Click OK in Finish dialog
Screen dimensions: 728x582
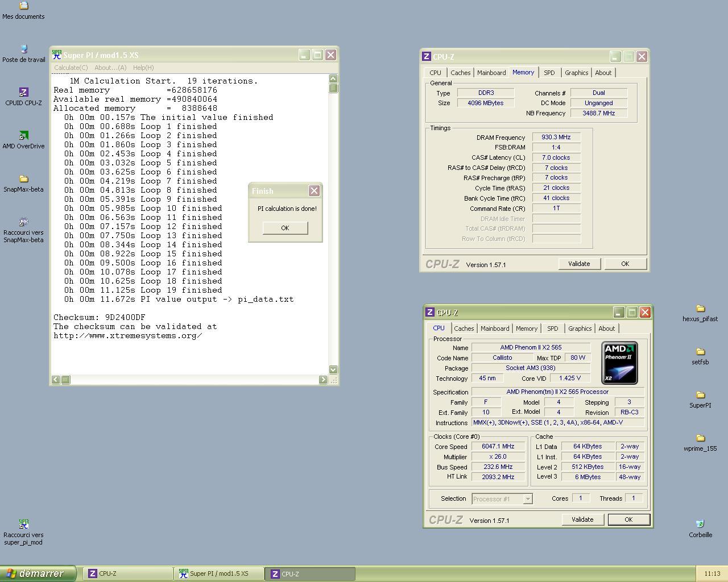pyautogui.click(x=285, y=228)
